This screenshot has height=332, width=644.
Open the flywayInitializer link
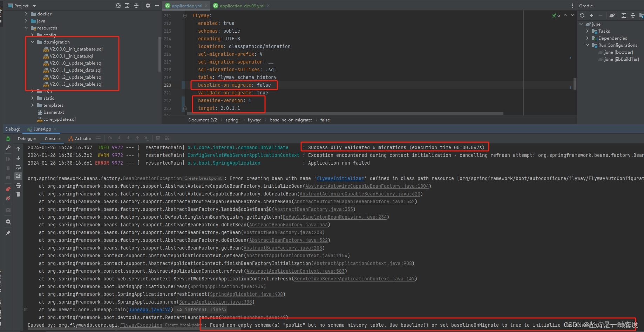(x=340, y=178)
